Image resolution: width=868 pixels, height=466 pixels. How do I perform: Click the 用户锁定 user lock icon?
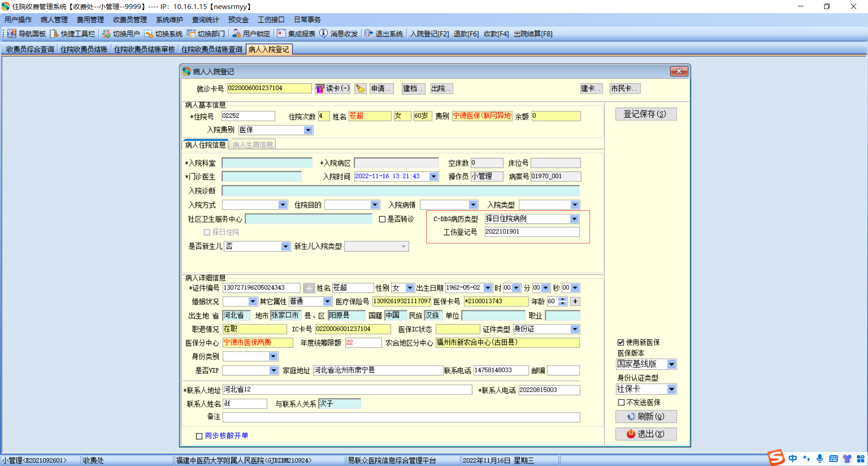click(x=236, y=34)
